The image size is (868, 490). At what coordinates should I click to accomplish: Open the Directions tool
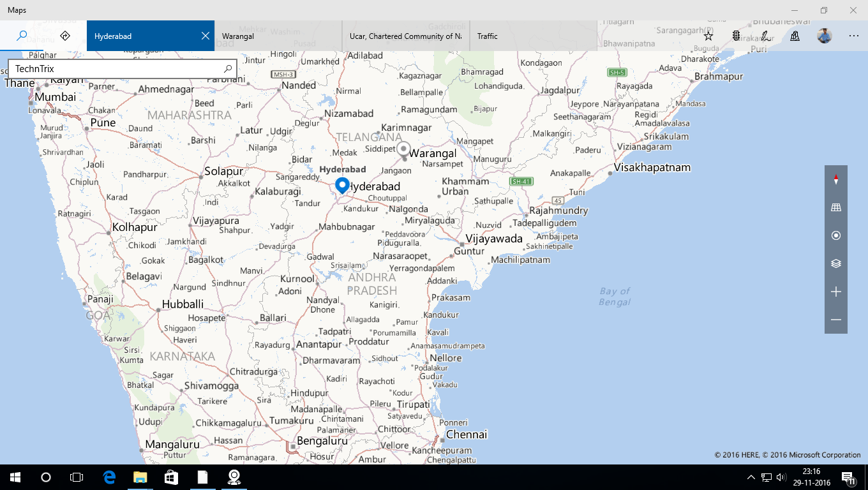(x=64, y=36)
